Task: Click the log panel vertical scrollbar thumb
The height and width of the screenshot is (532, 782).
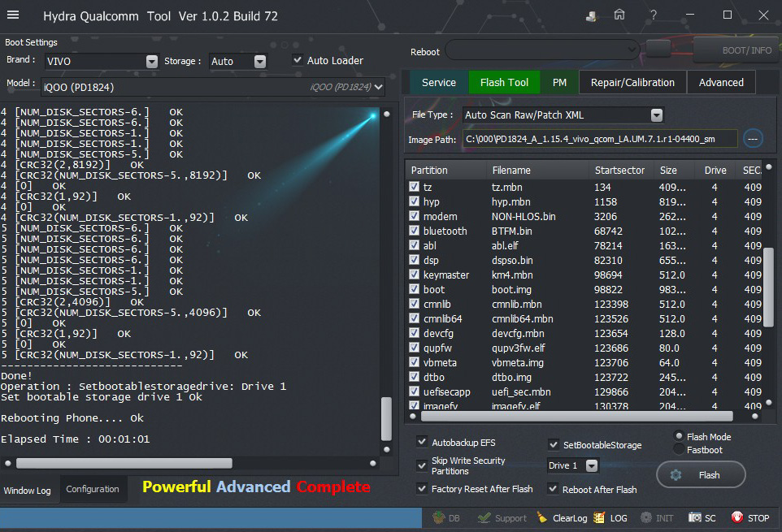Action: tap(386, 418)
